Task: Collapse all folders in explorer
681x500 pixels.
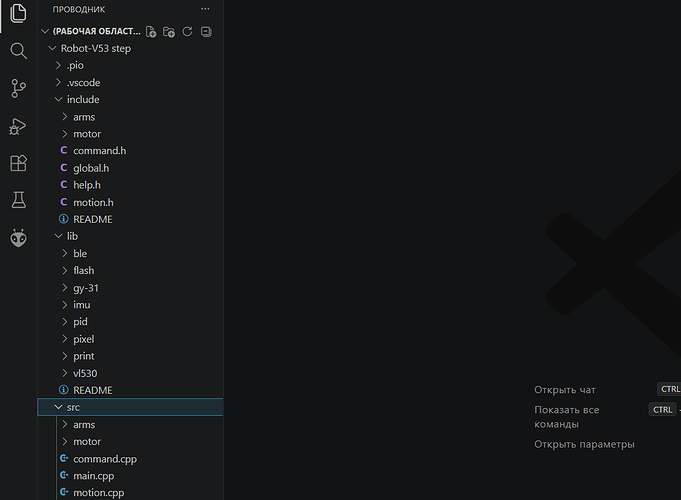Action: click(206, 32)
